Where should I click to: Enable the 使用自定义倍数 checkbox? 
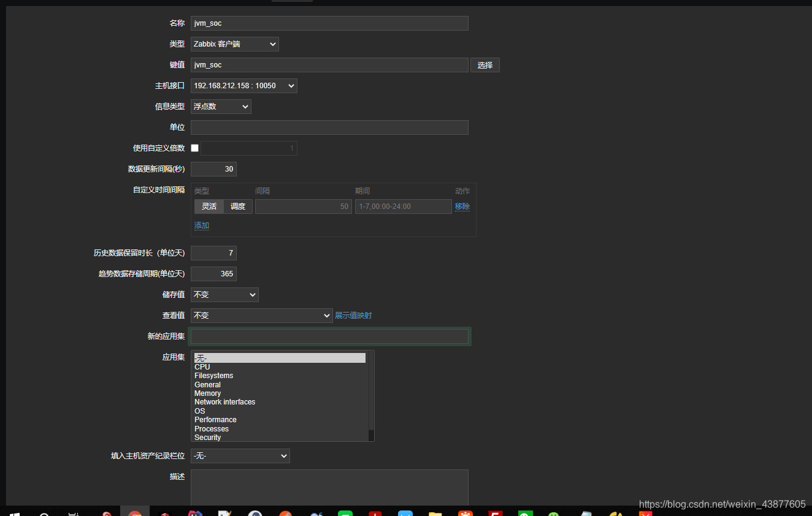pyautogui.click(x=195, y=148)
